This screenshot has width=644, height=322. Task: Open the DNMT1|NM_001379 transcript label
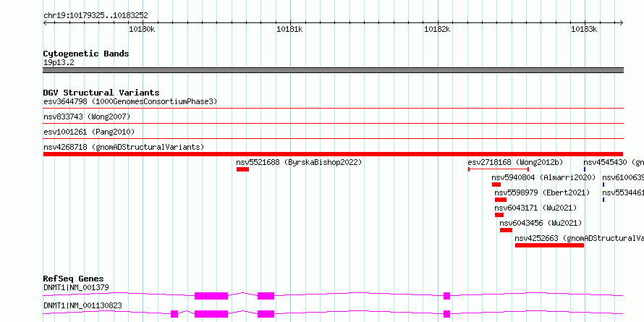[76, 287]
